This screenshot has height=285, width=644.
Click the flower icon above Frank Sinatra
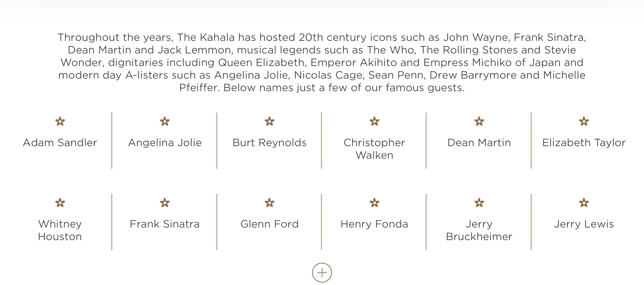165,203
